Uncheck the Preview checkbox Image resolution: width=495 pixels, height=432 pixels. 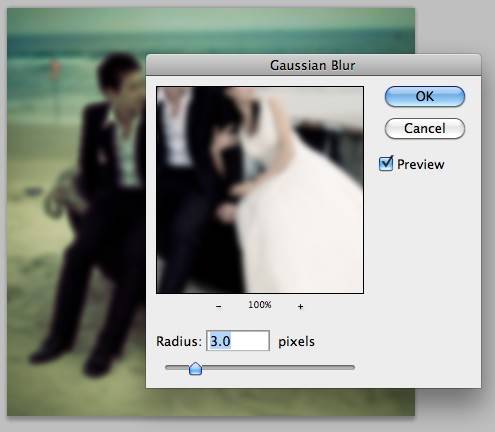(386, 164)
